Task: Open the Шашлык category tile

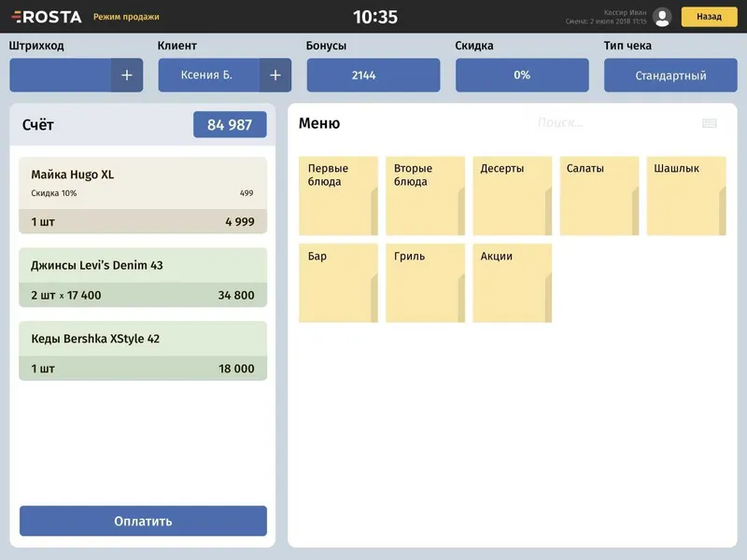Action: pos(686,196)
